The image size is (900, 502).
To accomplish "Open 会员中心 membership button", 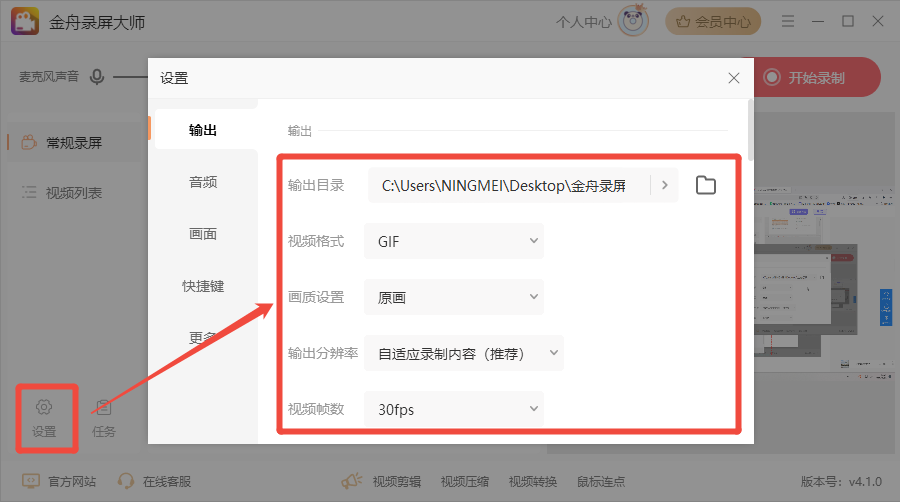I will tap(713, 22).
